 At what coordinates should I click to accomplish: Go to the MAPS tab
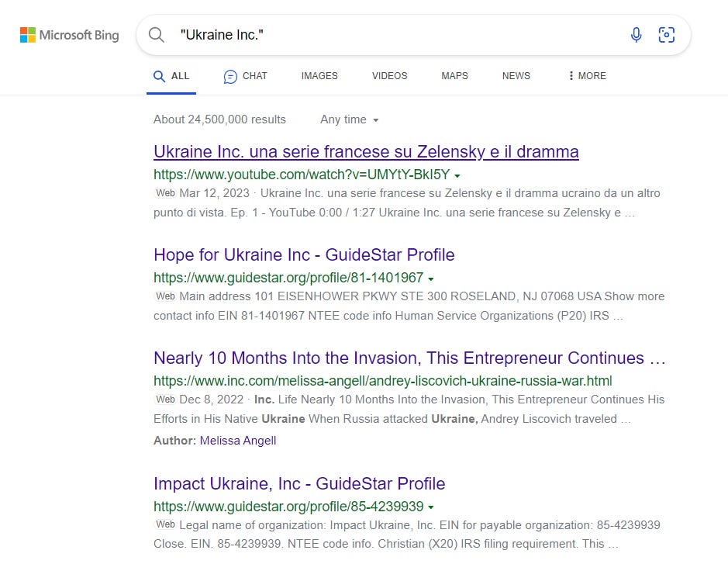[454, 76]
